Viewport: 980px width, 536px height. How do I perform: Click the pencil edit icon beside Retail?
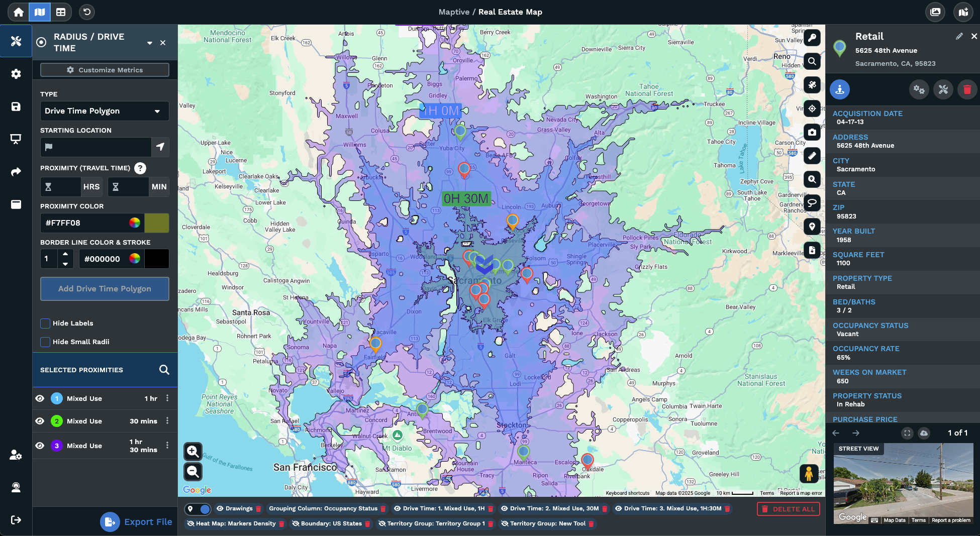coord(959,36)
